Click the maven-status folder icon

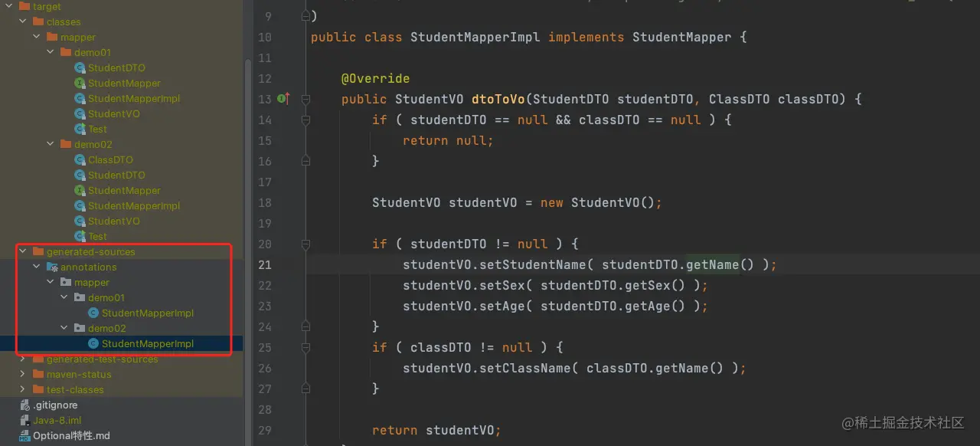[38, 374]
